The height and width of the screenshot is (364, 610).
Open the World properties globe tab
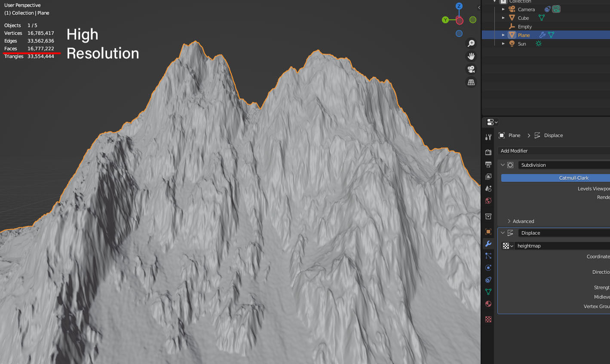coord(488,201)
